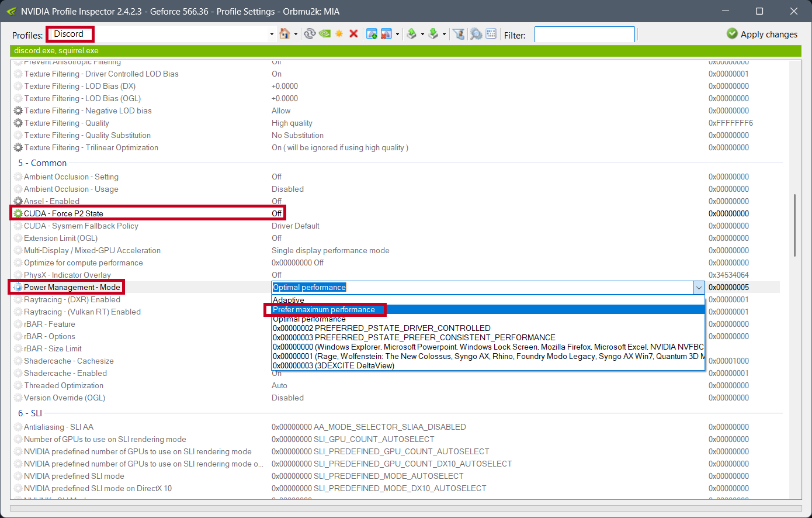This screenshot has width=812, height=518.
Task: Click Single display performance mode value
Action: [x=331, y=250]
